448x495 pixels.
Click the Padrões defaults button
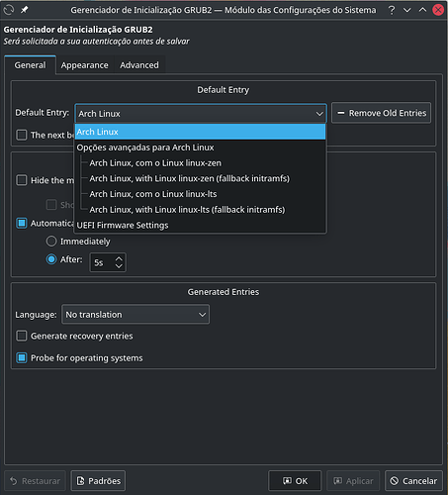(98, 481)
